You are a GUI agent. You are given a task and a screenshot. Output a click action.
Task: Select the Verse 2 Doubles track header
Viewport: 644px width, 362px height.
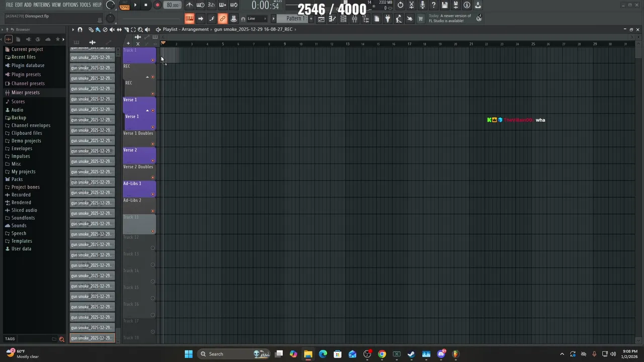pos(139,171)
